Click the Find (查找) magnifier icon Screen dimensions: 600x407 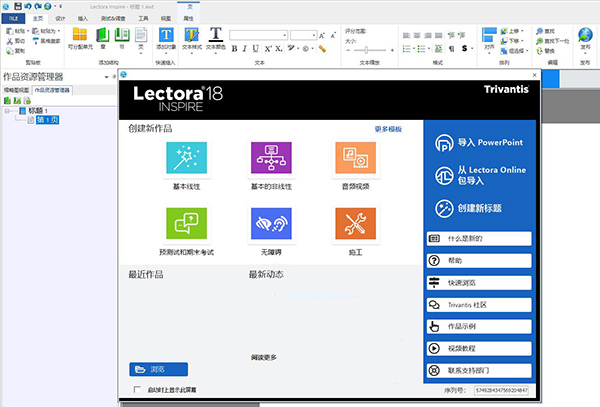pyautogui.click(x=540, y=31)
